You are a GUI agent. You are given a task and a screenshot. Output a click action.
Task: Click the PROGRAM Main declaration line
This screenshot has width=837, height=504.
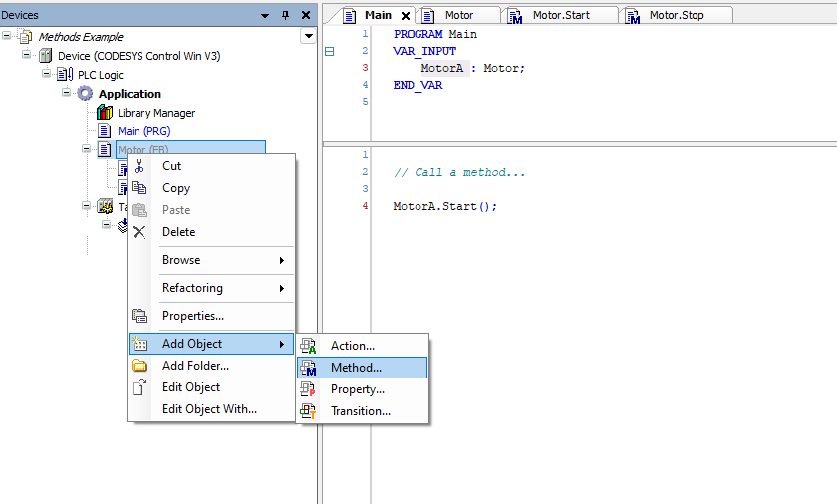pos(435,34)
